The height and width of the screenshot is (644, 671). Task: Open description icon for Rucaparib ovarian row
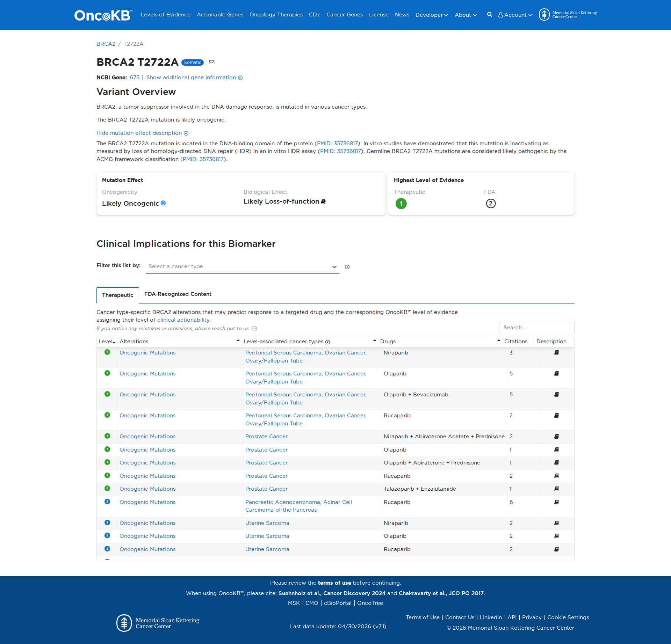[x=557, y=416]
